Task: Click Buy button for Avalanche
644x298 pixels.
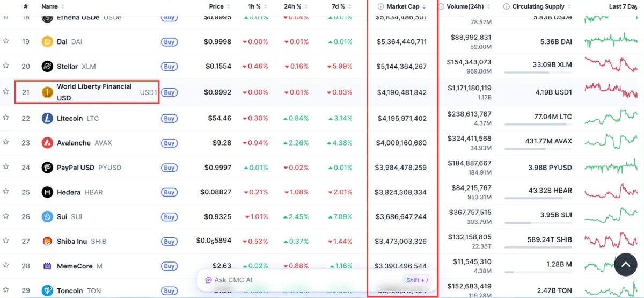Action: point(169,143)
